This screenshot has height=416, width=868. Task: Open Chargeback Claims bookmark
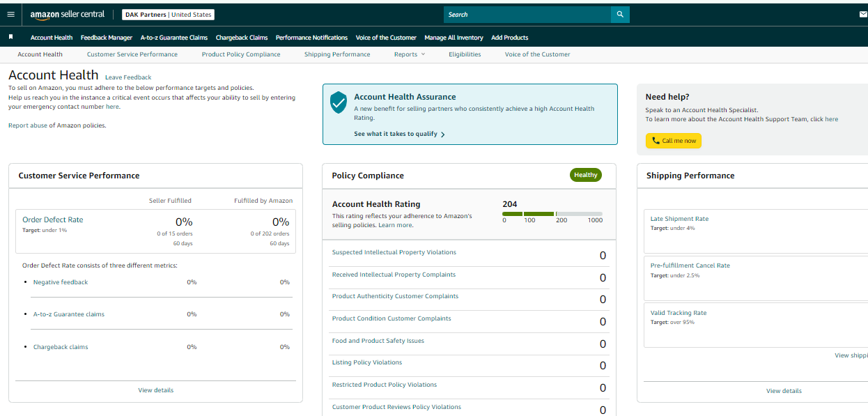[x=242, y=38]
